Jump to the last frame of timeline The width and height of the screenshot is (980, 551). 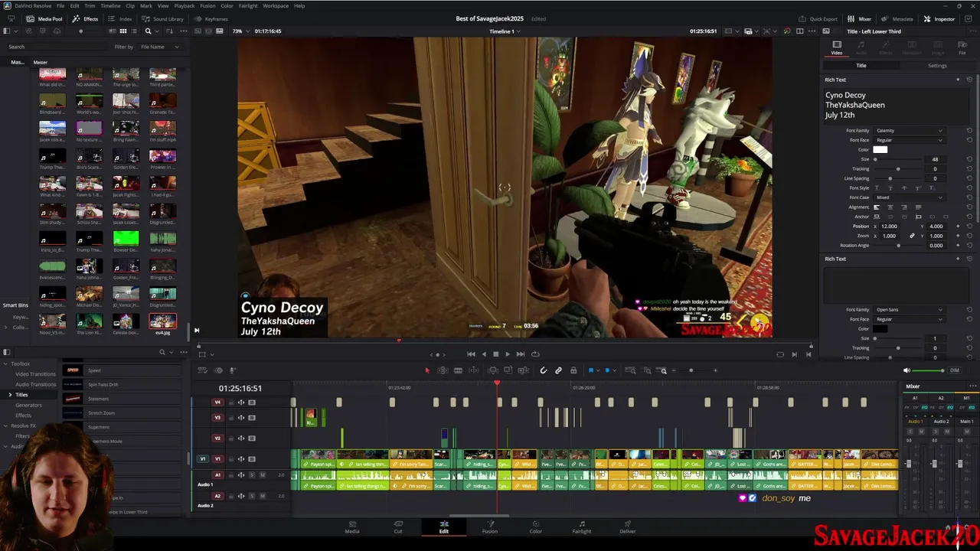(520, 354)
